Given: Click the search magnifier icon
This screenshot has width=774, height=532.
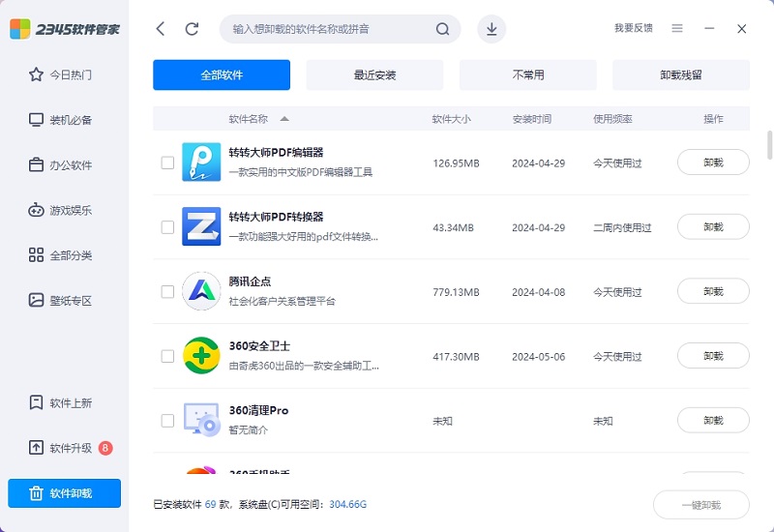Looking at the screenshot, I should 443,29.
